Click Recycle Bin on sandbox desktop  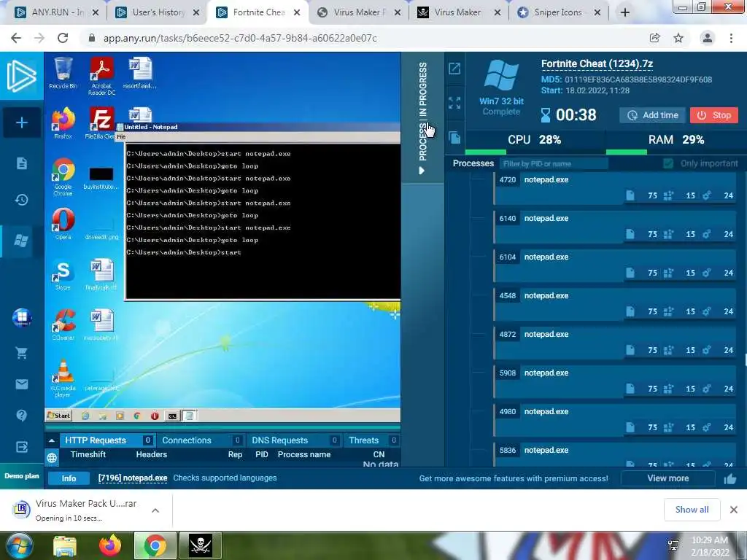pos(63,73)
